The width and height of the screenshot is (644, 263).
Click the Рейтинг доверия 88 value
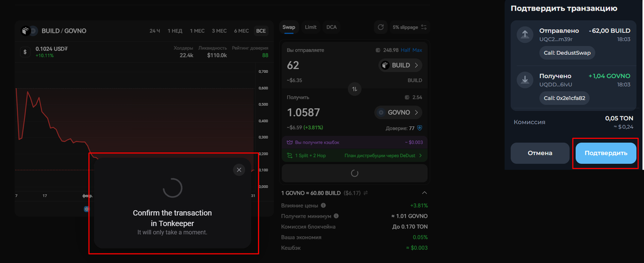[265, 55]
